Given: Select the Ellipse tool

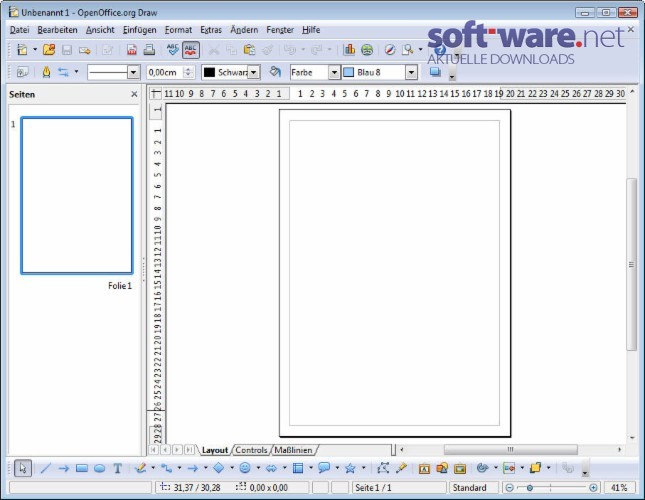Looking at the screenshot, I should [99, 468].
